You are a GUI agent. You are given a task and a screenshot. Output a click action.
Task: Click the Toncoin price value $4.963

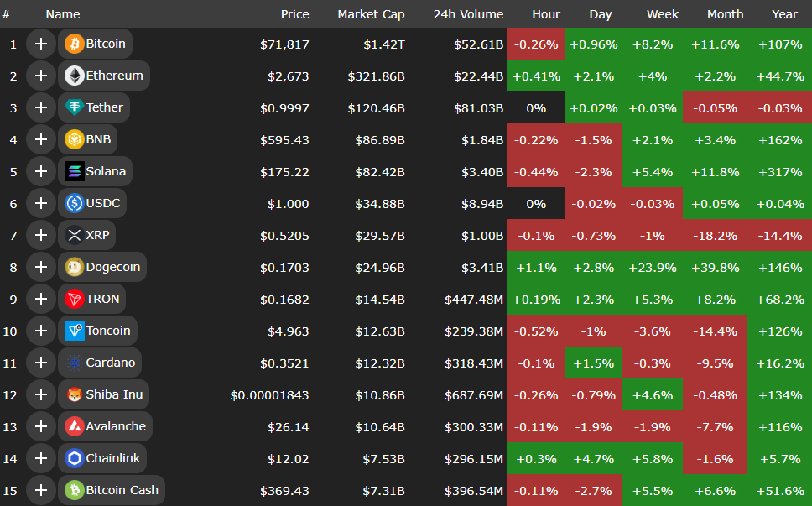[x=288, y=331]
